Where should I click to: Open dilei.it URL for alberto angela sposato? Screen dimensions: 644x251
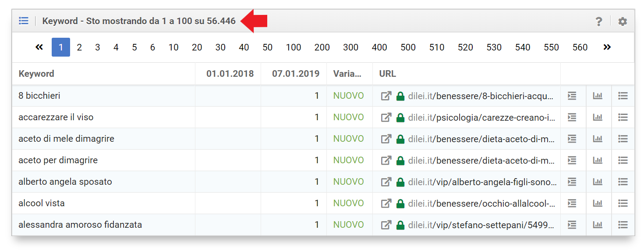tap(482, 182)
